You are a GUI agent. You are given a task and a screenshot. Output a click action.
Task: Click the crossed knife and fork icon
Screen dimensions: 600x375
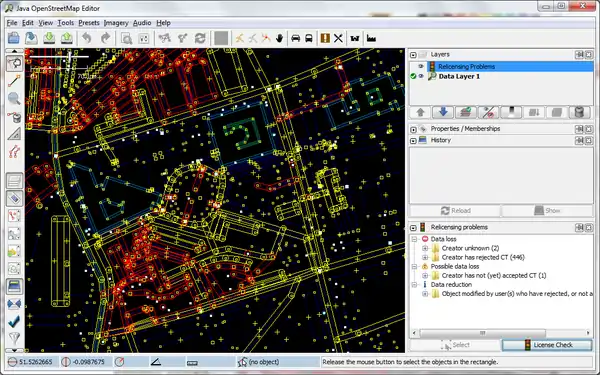pos(338,38)
